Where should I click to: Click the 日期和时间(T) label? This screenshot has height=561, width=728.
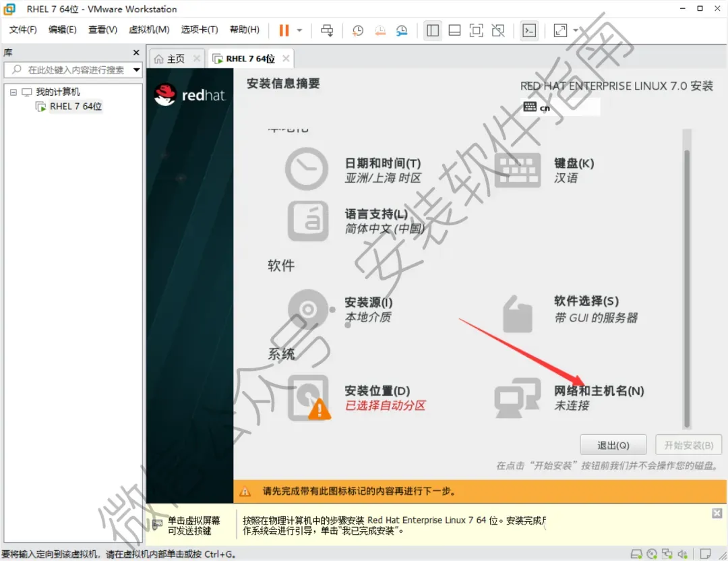383,163
